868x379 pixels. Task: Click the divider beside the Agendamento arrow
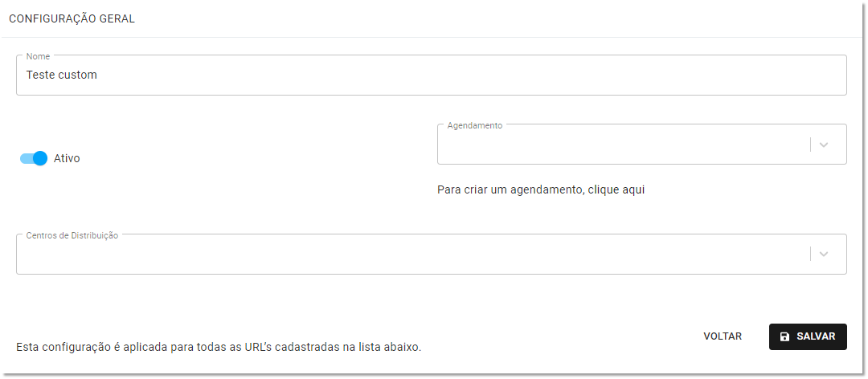[810, 145]
